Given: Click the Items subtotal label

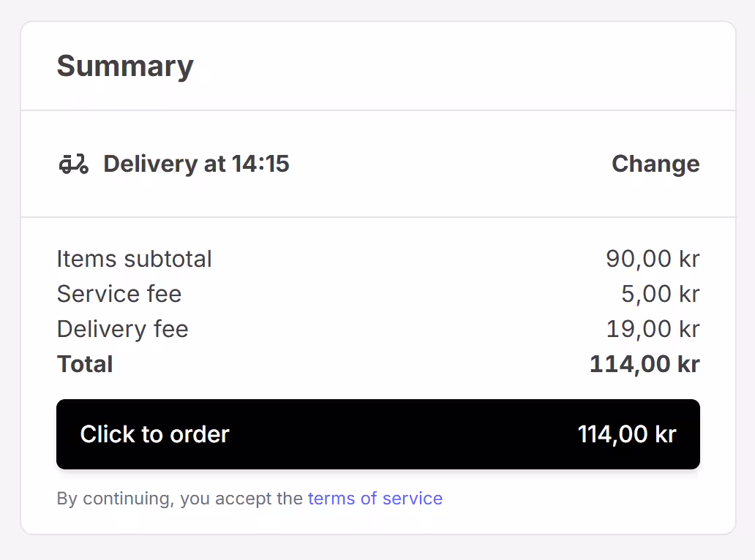Looking at the screenshot, I should coord(134,259).
